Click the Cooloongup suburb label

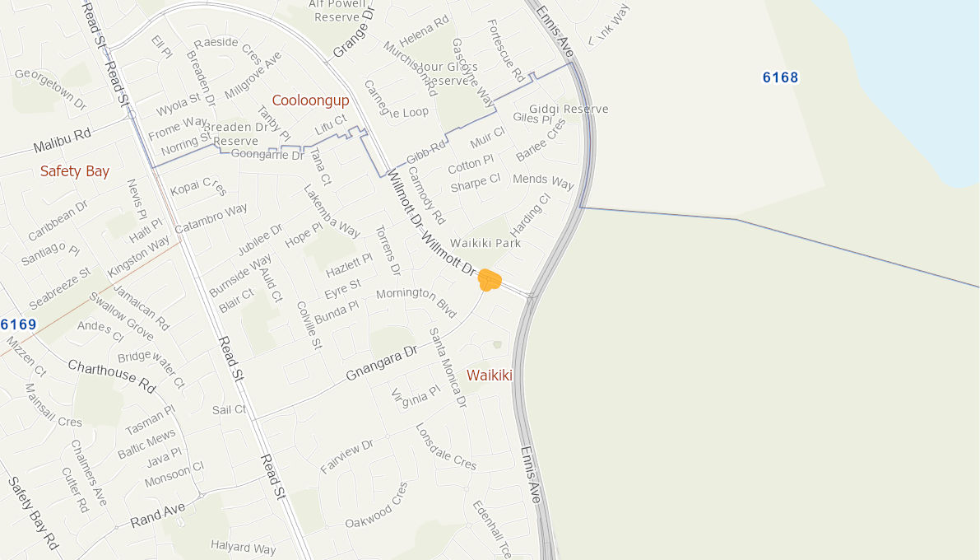pyautogui.click(x=311, y=100)
